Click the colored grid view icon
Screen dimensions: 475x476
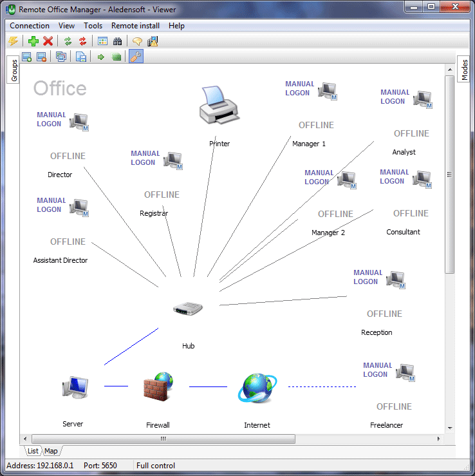[x=102, y=41]
